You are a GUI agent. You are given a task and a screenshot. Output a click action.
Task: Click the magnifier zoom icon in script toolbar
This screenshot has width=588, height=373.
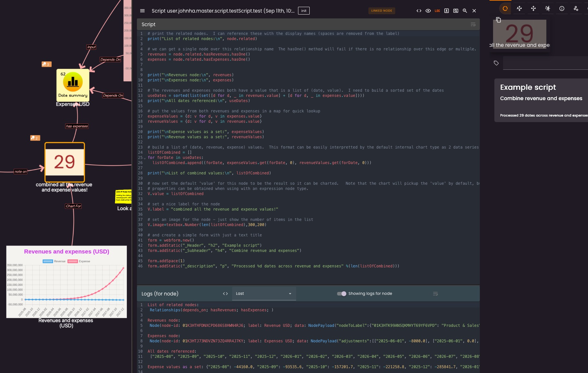(465, 11)
